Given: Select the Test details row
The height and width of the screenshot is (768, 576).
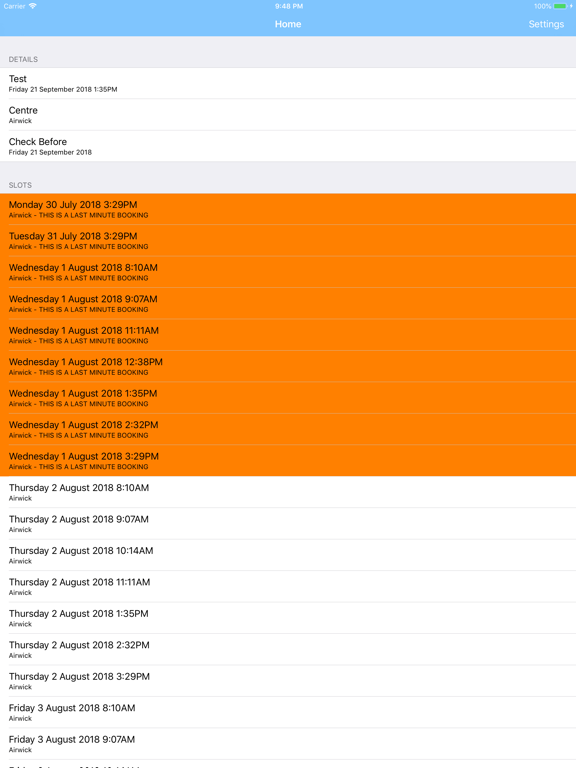Looking at the screenshot, I should 288,83.
